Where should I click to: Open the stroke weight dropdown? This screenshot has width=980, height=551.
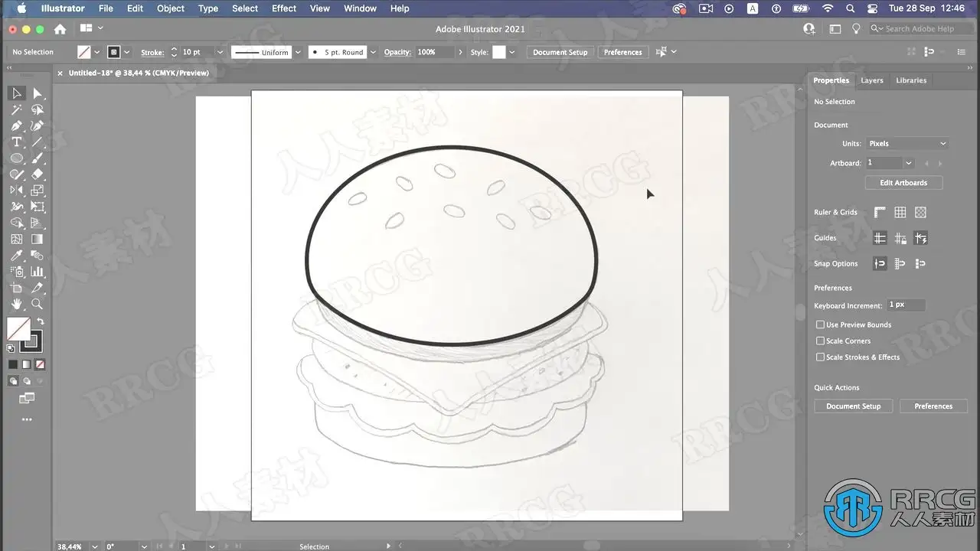point(220,52)
